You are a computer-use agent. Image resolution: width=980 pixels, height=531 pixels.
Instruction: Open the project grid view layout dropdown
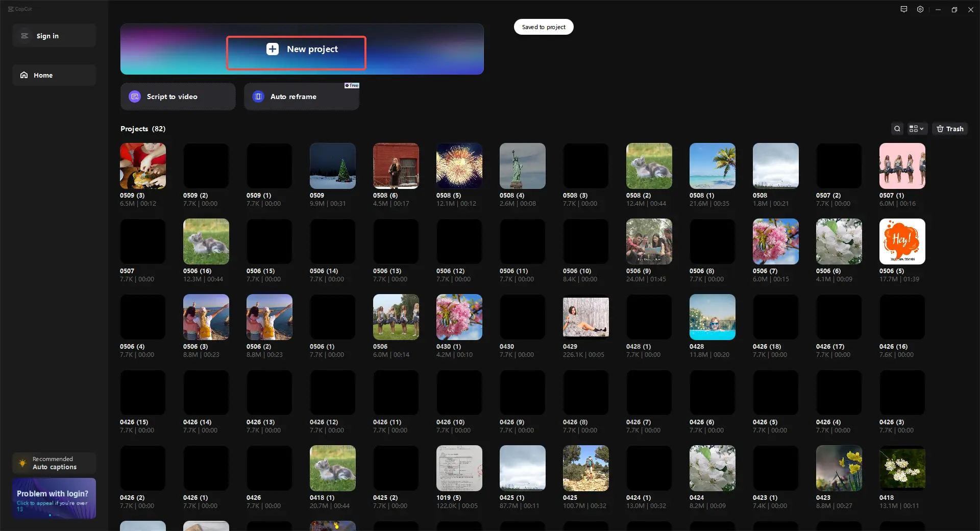[x=916, y=129]
